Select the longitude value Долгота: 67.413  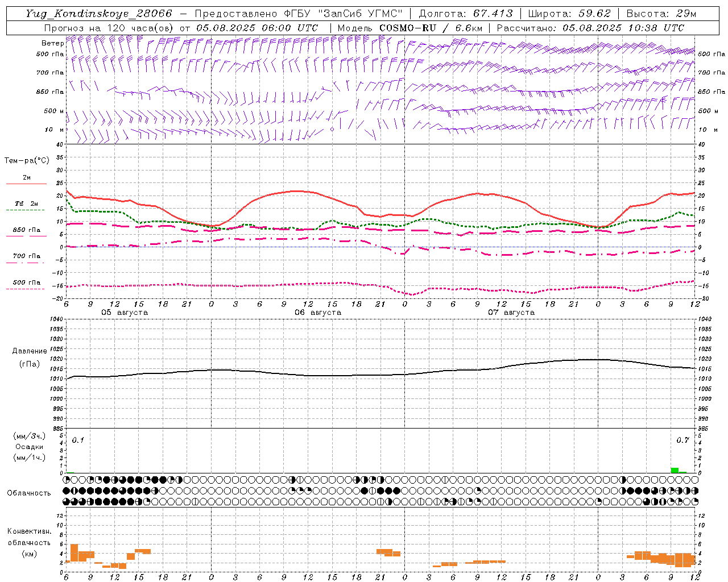pyautogui.click(x=465, y=14)
